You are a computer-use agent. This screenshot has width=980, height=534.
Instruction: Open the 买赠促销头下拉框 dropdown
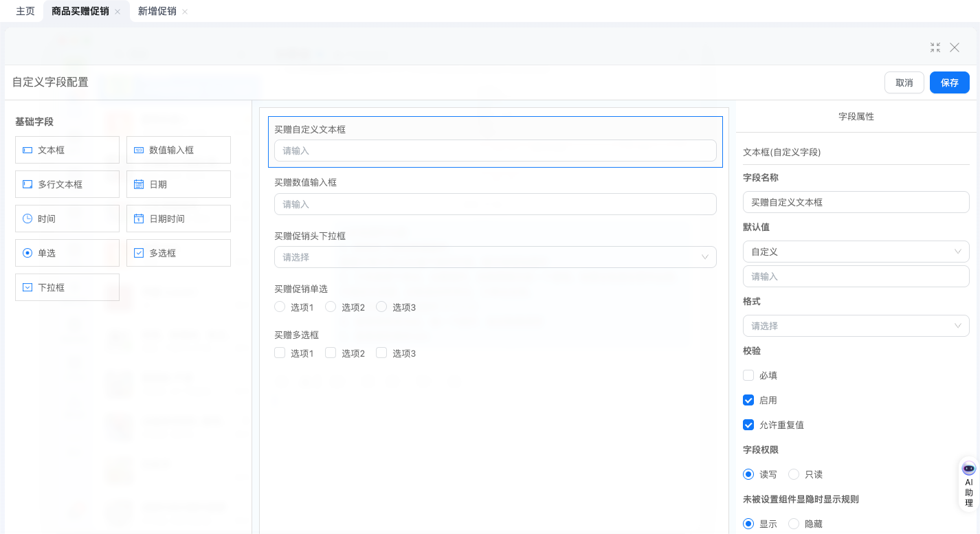click(495, 257)
